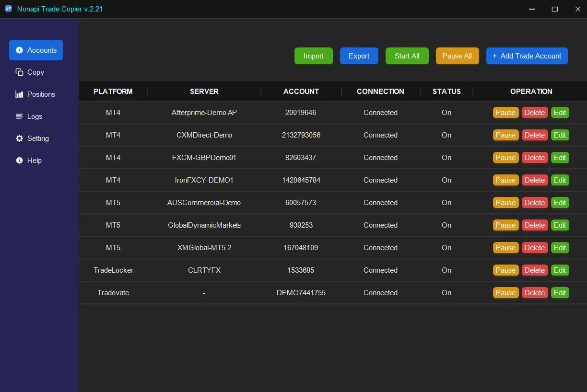Click the Export button

tap(359, 56)
